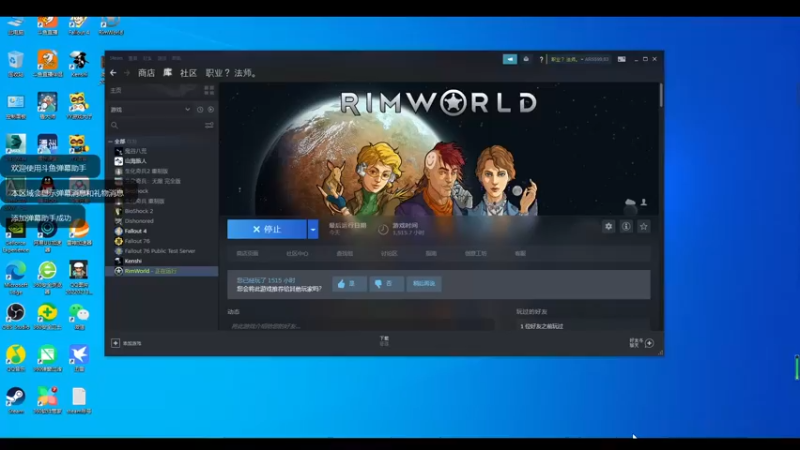Viewport: 800px width, 450px height.
Task: Choose thumbs-down 否 button
Action: [386, 284]
